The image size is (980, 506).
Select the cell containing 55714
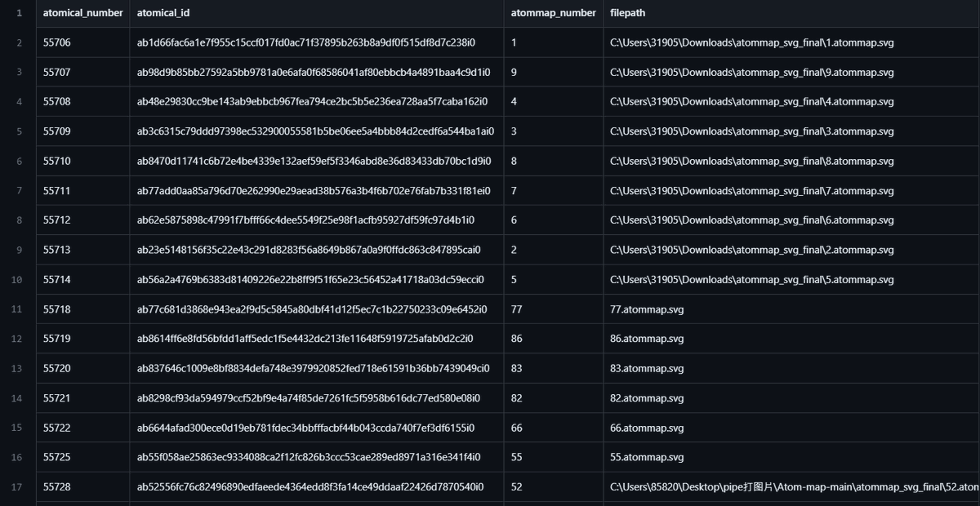point(82,280)
